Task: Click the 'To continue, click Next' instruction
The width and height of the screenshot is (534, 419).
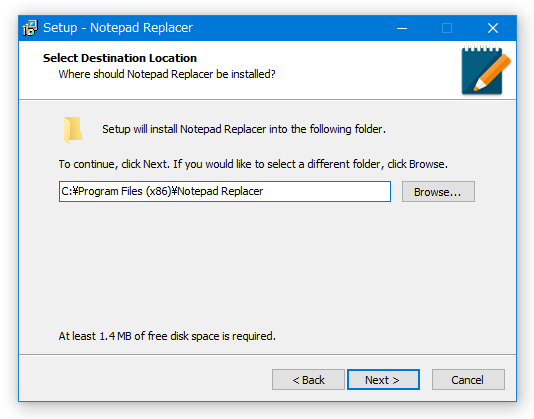Action: pyautogui.click(x=253, y=164)
